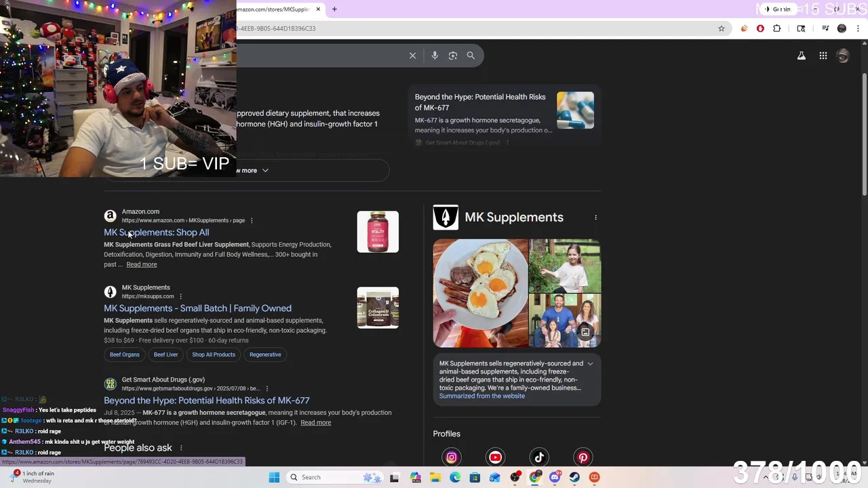The image size is (868, 488).
Task: Open the red stop-hand ad blocker extension
Action: point(760,28)
